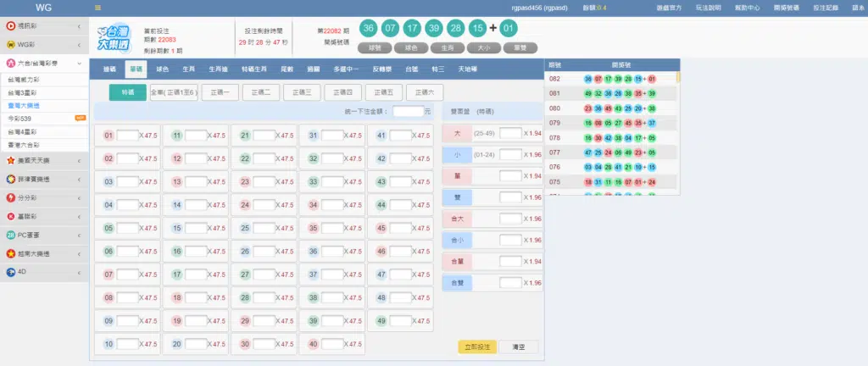868x366 pixels.
Task: Click the 美國天天樂 star icon
Action: tap(10, 158)
